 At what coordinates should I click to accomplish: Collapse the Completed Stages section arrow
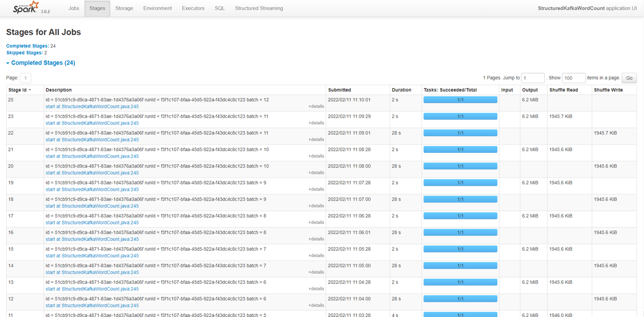(8, 63)
